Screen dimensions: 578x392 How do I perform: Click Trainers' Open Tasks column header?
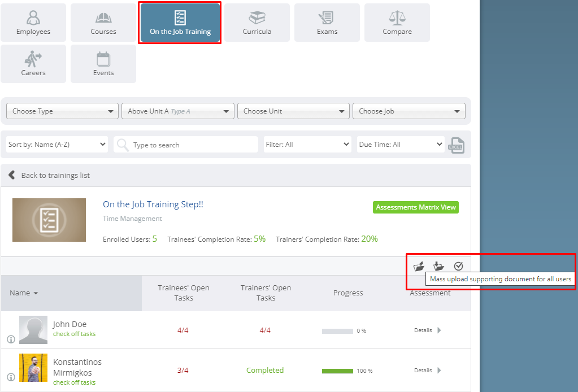[x=266, y=293]
